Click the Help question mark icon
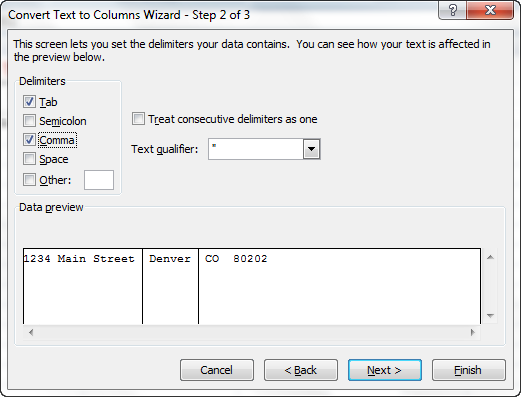This screenshot has width=521, height=397. pyautogui.click(x=453, y=10)
